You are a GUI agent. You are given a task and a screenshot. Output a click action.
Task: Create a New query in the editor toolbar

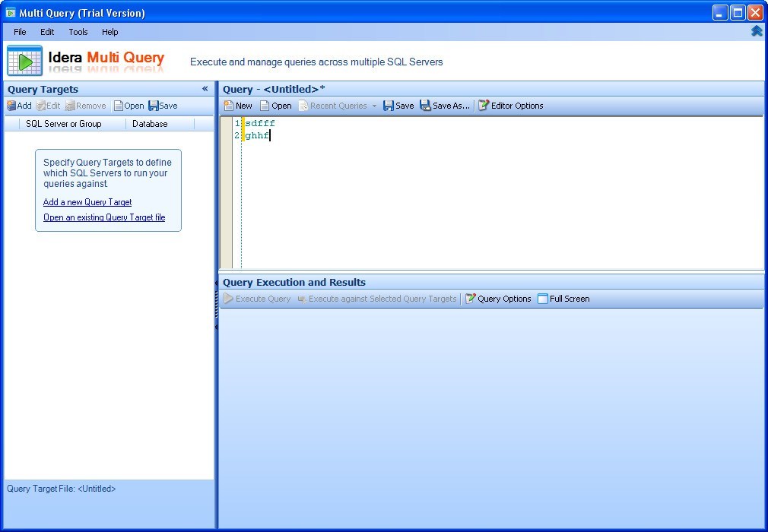pos(238,106)
